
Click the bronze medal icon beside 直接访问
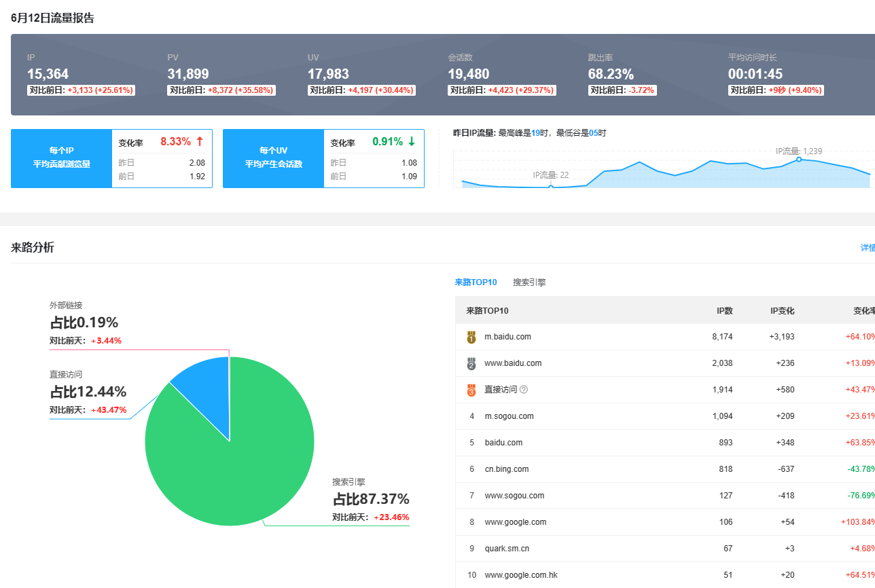(471, 390)
